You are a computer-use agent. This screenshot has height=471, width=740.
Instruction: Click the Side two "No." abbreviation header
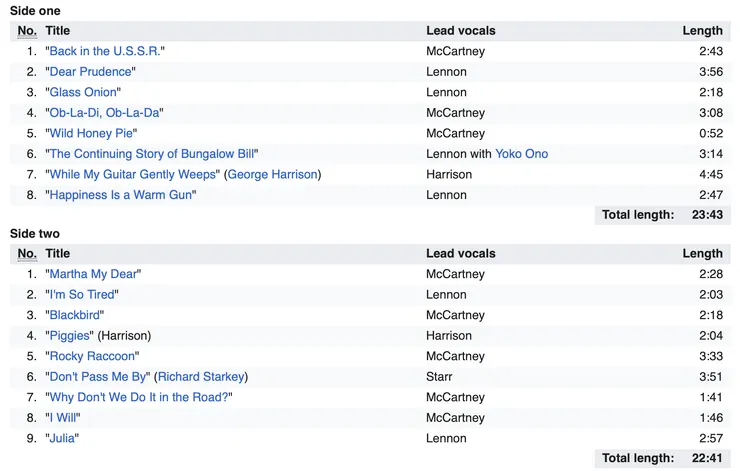click(x=27, y=254)
